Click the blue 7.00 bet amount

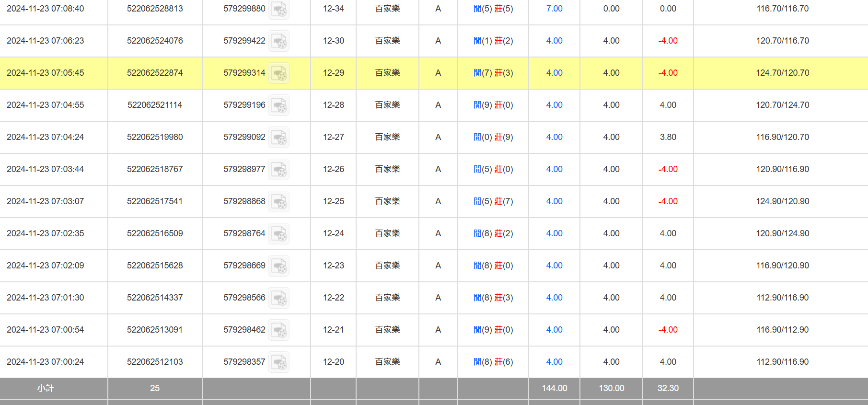coord(554,9)
